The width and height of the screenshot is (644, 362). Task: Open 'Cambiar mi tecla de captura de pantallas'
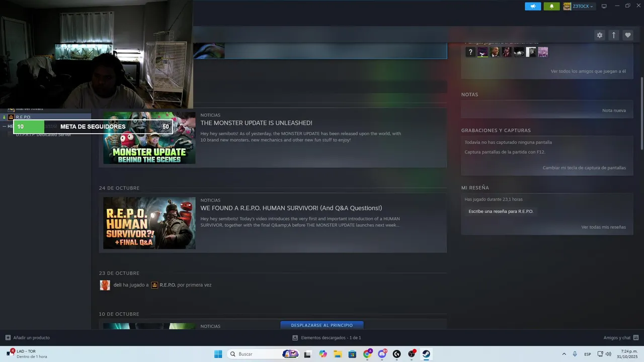pyautogui.click(x=584, y=168)
